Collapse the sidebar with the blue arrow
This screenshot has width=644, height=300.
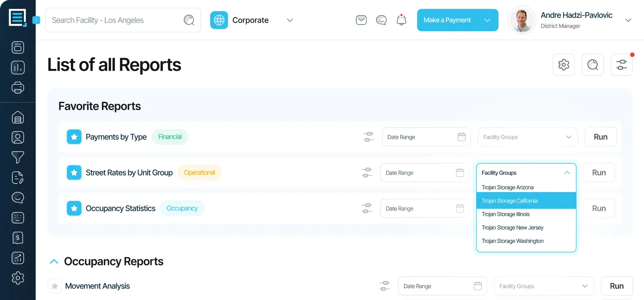(36, 20)
